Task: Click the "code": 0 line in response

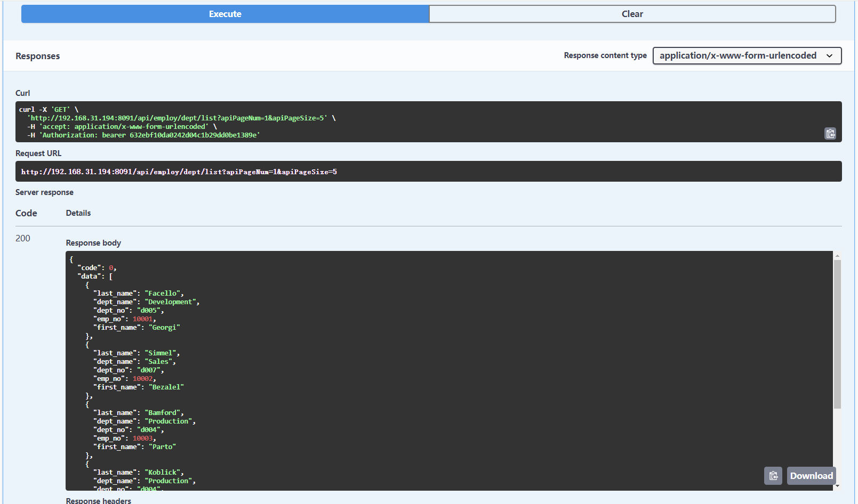Action: click(x=97, y=267)
